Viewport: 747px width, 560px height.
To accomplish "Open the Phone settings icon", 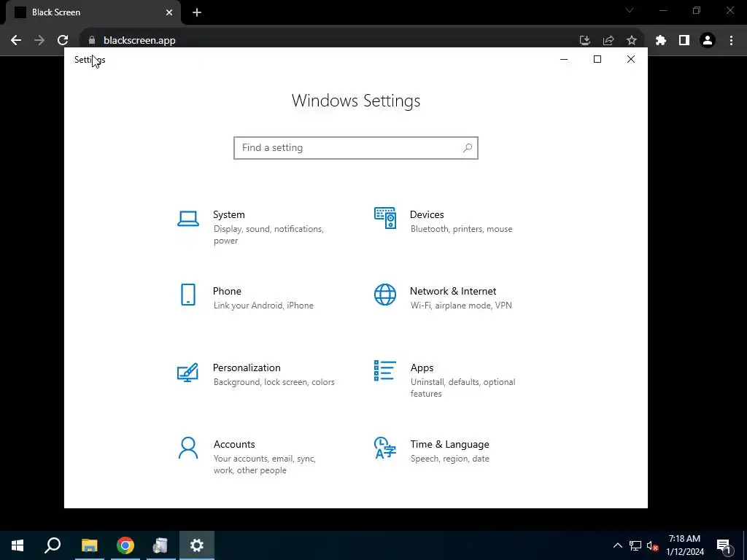I will (x=188, y=295).
